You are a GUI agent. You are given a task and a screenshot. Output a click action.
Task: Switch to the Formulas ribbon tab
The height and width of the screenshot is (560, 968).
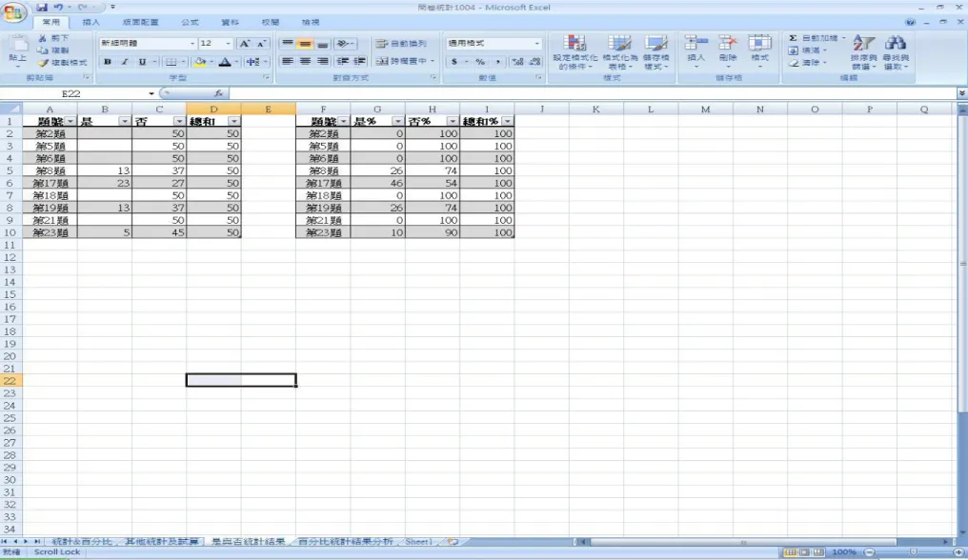(x=191, y=22)
